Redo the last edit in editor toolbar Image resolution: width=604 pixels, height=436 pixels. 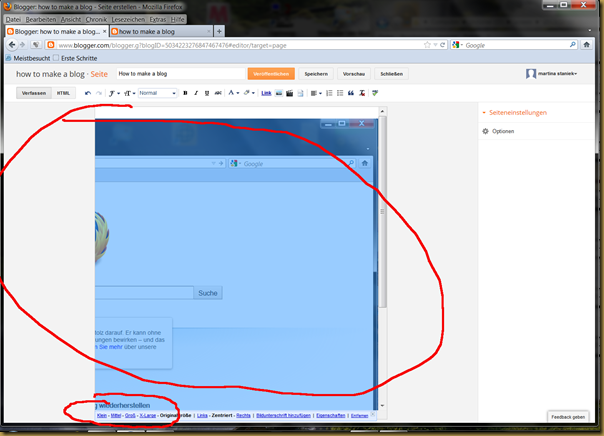pyautogui.click(x=99, y=93)
